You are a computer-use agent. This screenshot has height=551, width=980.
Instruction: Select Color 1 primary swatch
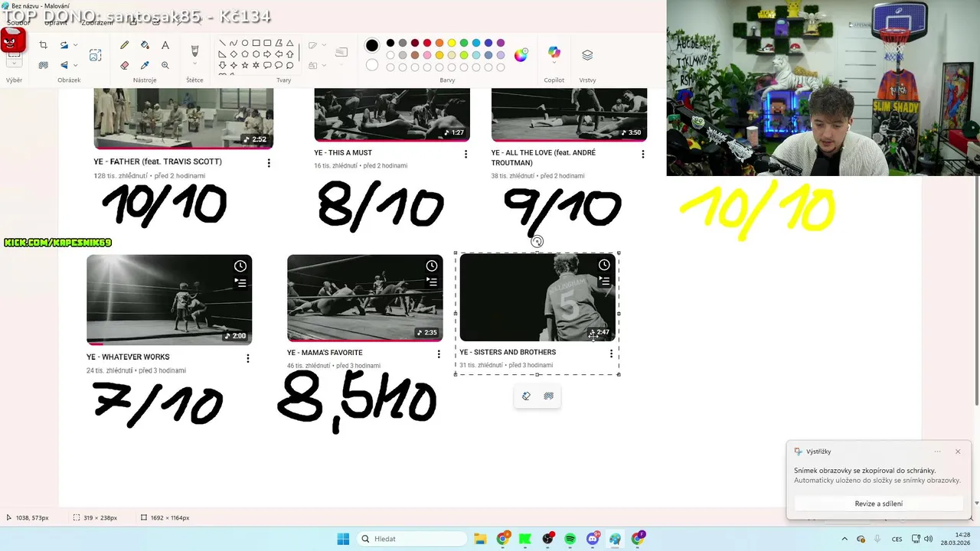coord(372,45)
